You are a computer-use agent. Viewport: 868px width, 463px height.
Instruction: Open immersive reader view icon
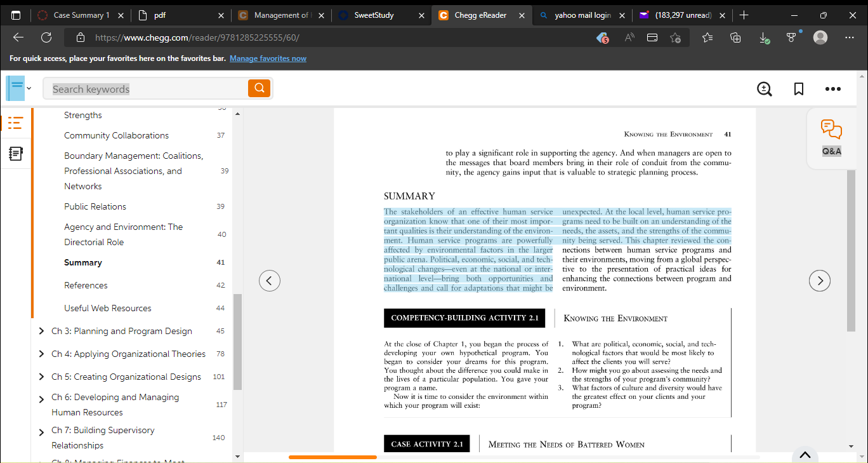pyautogui.click(x=652, y=37)
